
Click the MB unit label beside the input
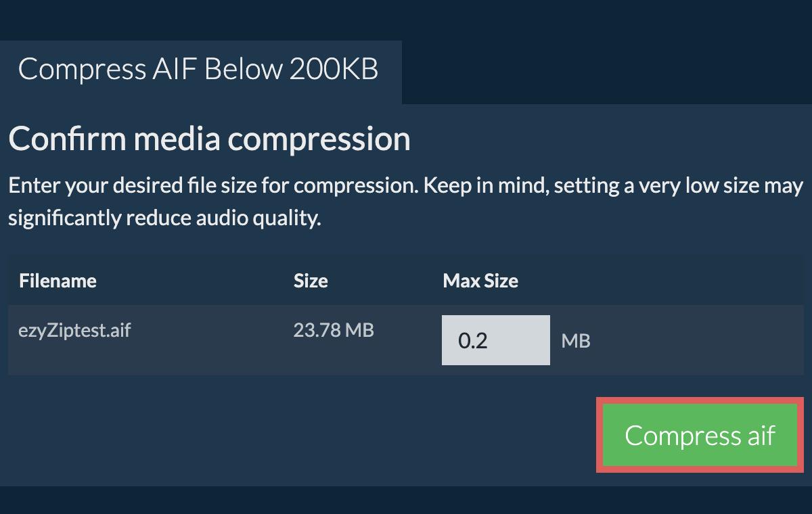pos(576,341)
